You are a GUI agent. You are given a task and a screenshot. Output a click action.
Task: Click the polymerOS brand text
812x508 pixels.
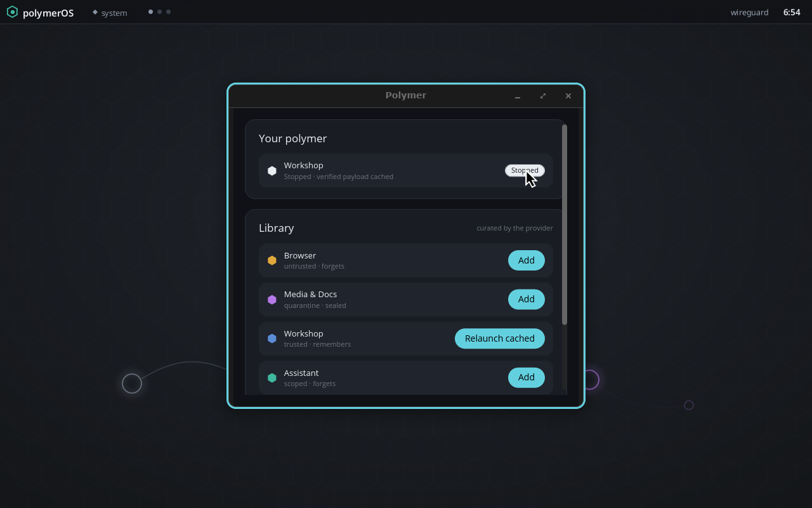[x=48, y=13]
